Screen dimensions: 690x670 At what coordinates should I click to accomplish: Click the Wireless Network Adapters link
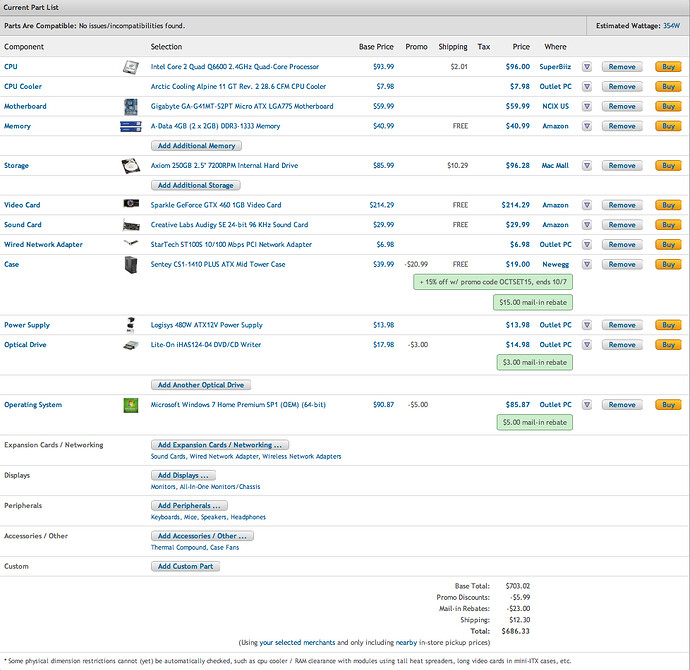(x=301, y=457)
